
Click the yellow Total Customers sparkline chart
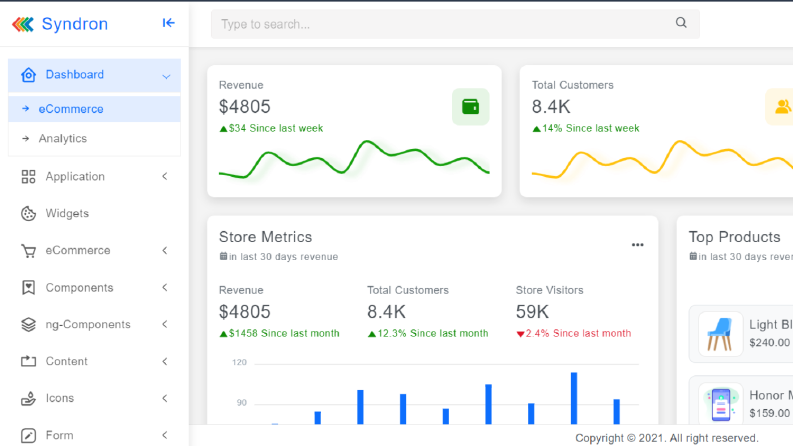pos(663,159)
